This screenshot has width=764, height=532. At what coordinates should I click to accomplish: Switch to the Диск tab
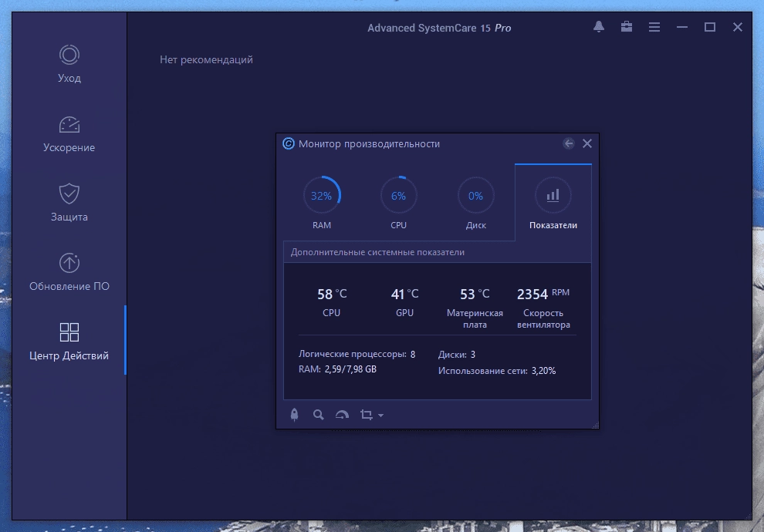475,203
